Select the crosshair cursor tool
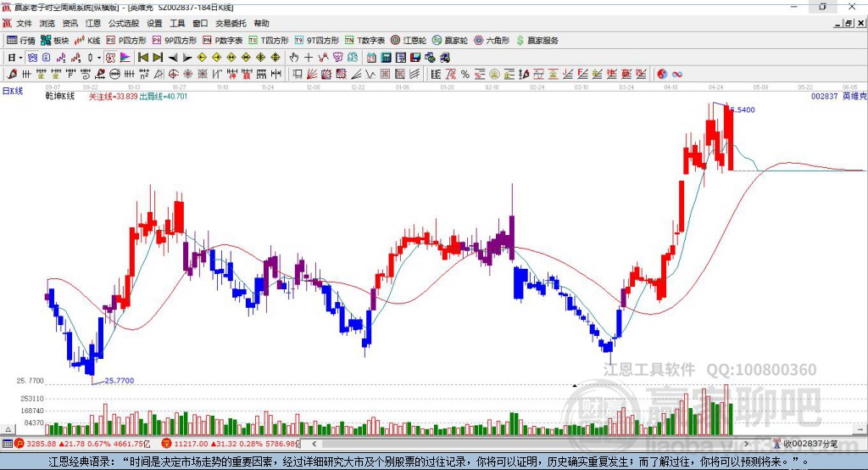Image resolution: width=868 pixels, height=470 pixels. (309, 58)
